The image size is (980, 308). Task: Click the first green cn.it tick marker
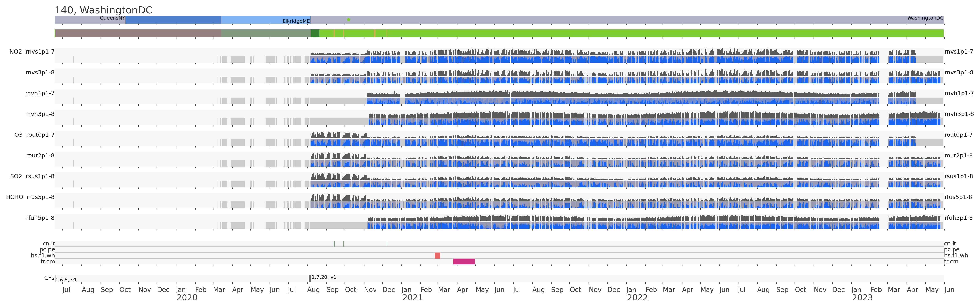coord(334,244)
